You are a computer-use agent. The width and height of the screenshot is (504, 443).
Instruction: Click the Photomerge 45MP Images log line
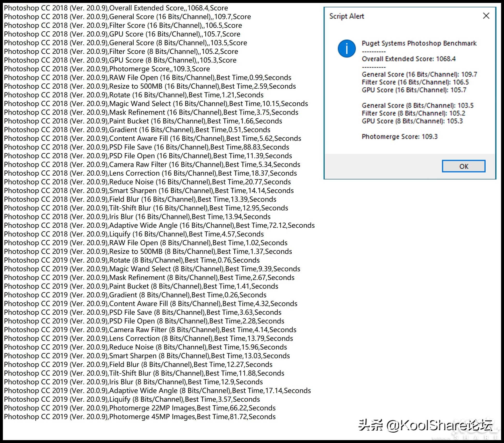[x=140, y=417]
